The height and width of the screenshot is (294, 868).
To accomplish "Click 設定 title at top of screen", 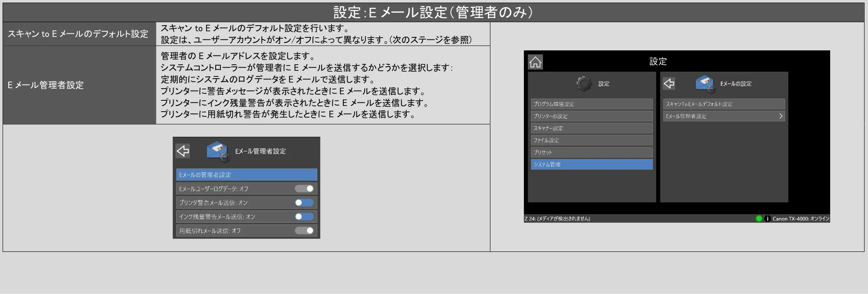I will pyautogui.click(x=658, y=62).
